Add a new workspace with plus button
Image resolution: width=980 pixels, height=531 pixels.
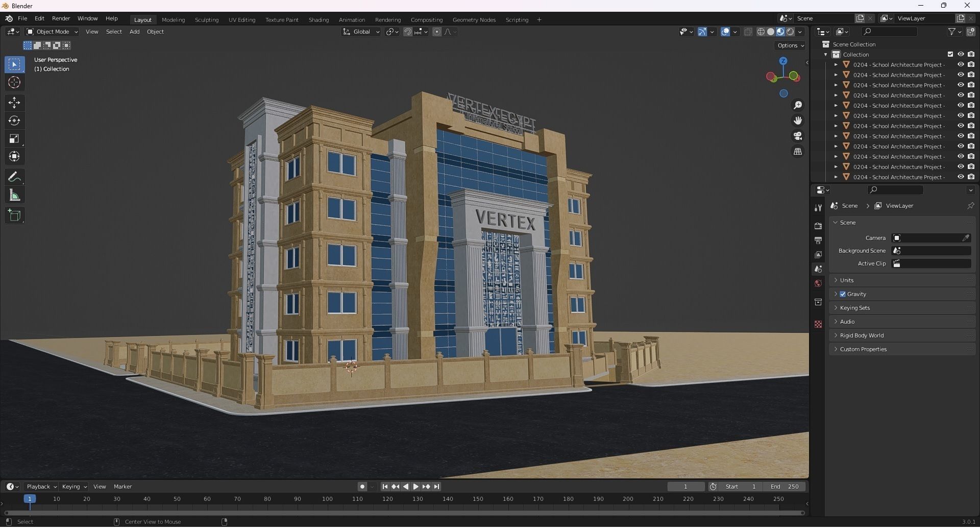(x=539, y=20)
